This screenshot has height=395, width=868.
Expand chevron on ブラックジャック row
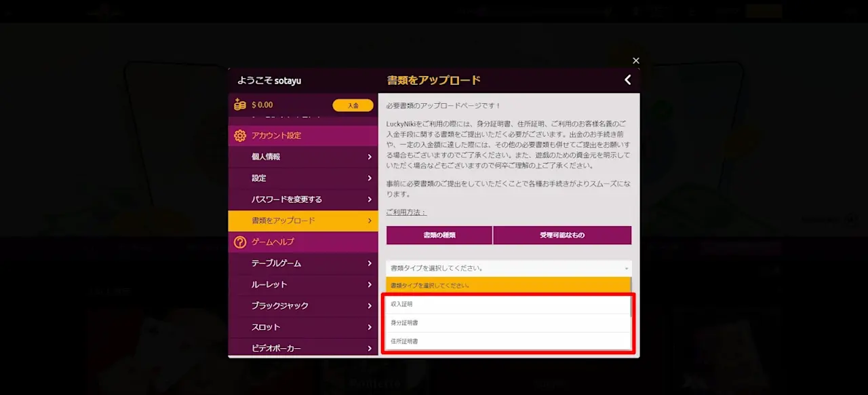(x=370, y=306)
